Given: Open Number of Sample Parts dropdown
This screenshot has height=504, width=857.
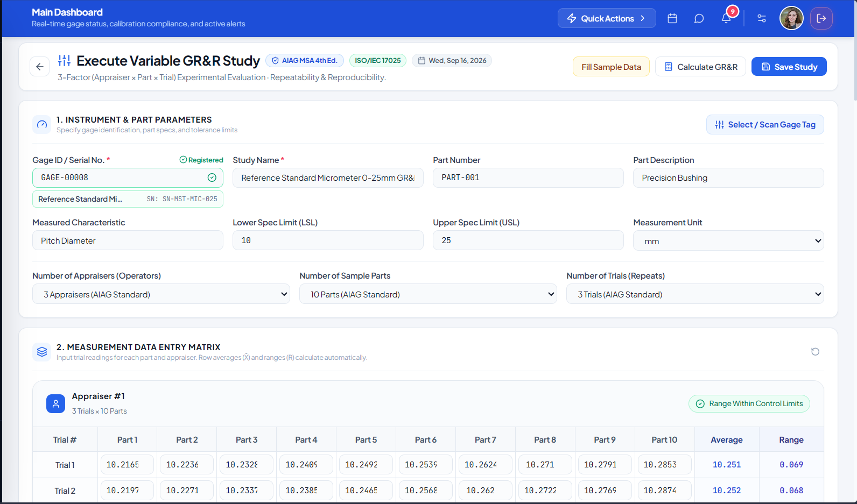Looking at the screenshot, I should [x=428, y=294].
